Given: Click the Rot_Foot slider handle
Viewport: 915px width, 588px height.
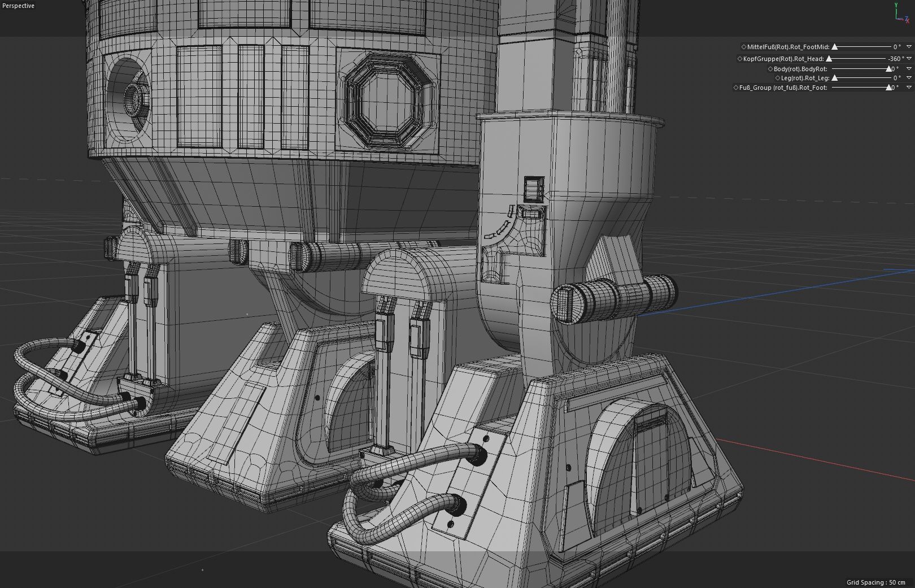Looking at the screenshot, I should pos(889,88).
